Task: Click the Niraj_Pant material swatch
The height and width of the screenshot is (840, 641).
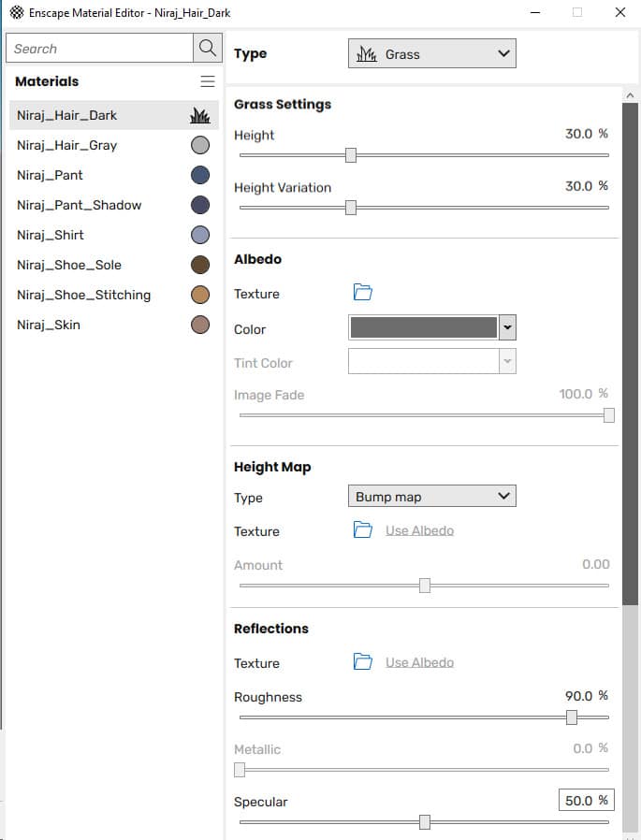Action: click(199, 175)
